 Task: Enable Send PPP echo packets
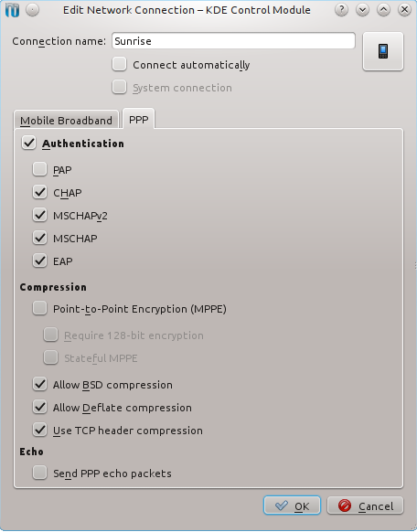39,473
